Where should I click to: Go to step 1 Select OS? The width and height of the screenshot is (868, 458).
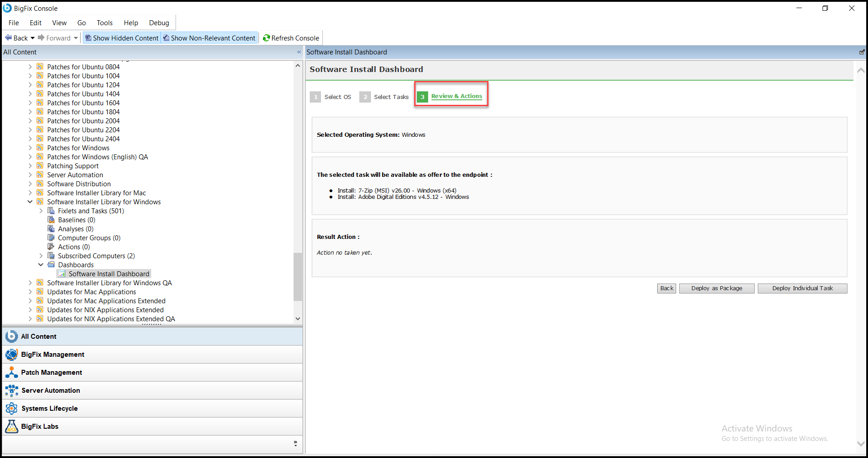point(331,97)
